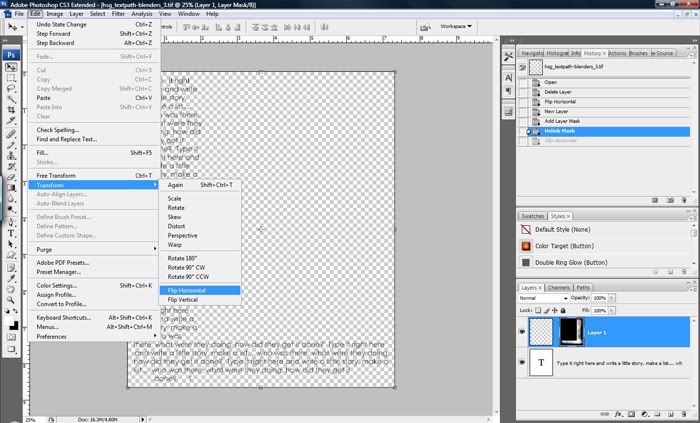Open the Normal blend mode dropdown
This screenshot has height=423, width=700.
(x=543, y=298)
